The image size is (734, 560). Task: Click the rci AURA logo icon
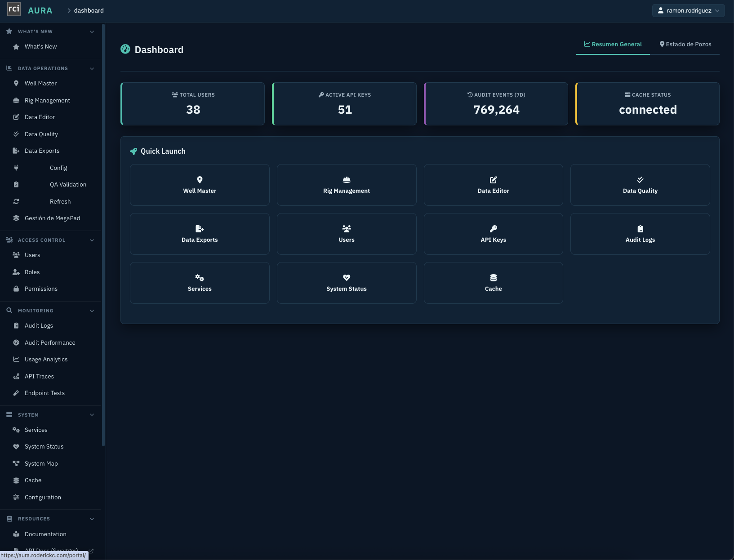click(x=14, y=9)
